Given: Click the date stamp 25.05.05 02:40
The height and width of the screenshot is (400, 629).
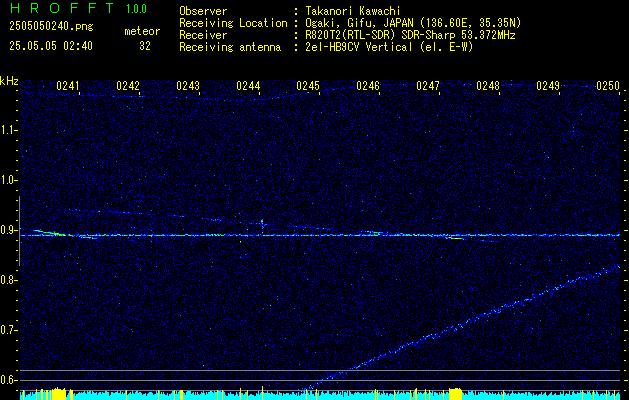Looking at the screenshot, I should pos(51,46).
